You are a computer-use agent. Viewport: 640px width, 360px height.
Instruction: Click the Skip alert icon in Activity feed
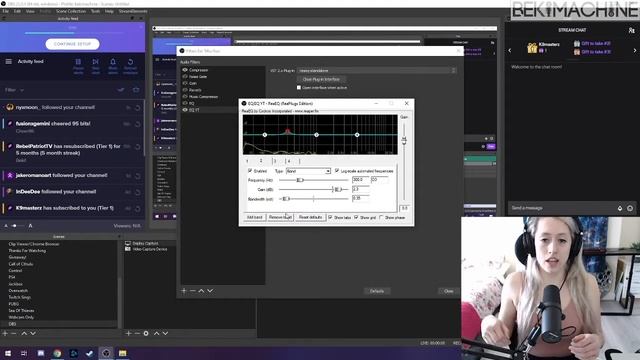(x=96, y=62)
